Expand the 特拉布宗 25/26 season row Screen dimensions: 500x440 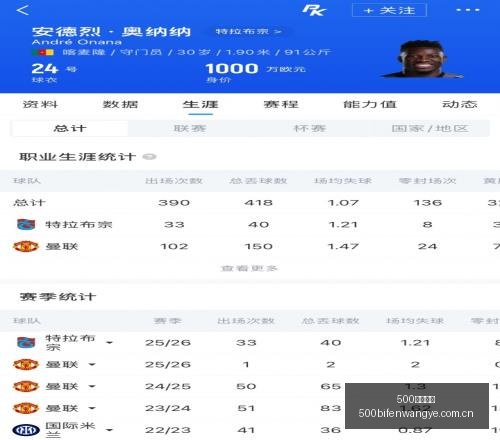[109, 343]
